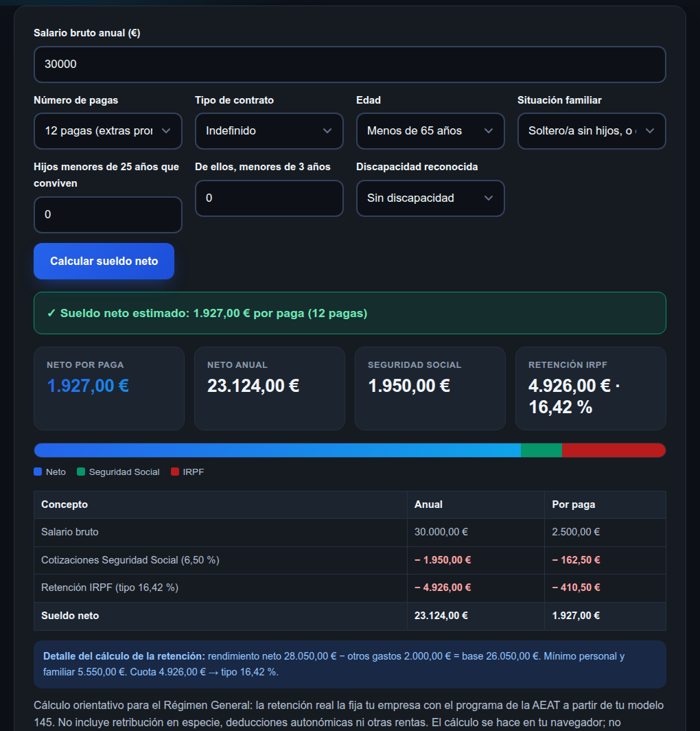Click the Seguridad Social card value 1.950,00 €
Image resolution: width=700 pixels, height=731 pixels.
click(409, 386)
